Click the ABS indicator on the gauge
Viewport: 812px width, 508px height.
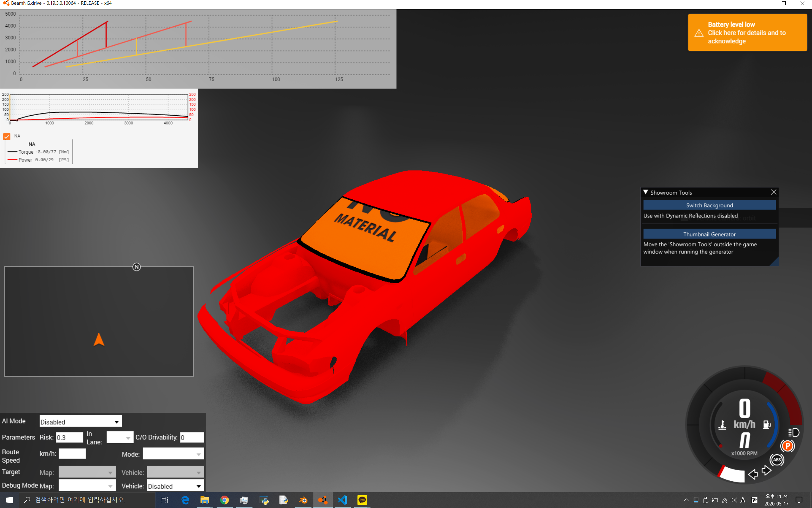click(x=777, y=460)
